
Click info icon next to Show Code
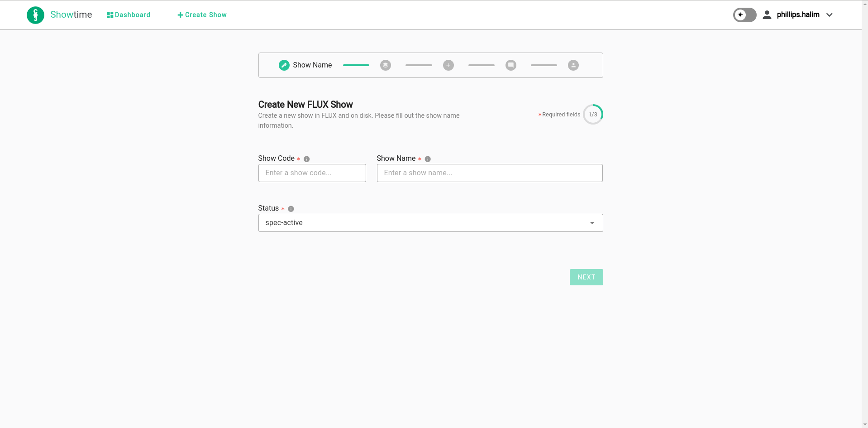click(306, 159)
